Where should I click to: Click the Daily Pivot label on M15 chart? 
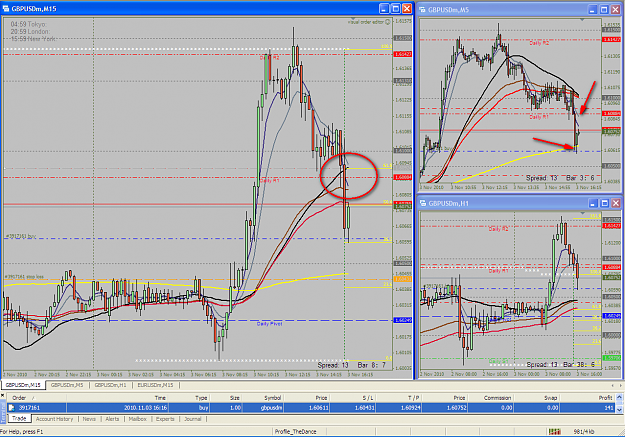coord(269,324)
